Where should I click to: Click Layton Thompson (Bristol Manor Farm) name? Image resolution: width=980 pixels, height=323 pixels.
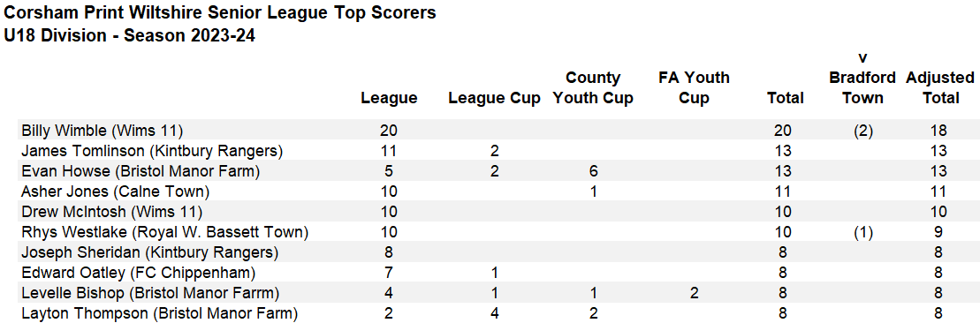159,313
